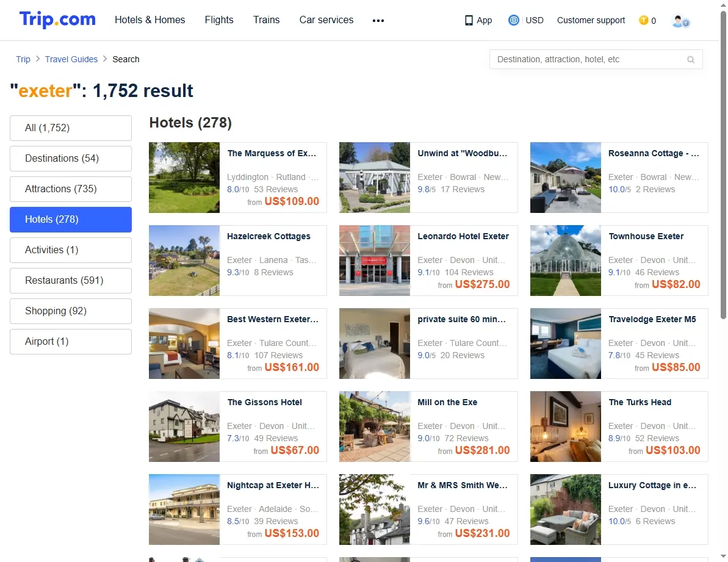The width and height of the screenshot is (728, 562).
Task: Click the search magnifier icon
Action: point(690,59)
